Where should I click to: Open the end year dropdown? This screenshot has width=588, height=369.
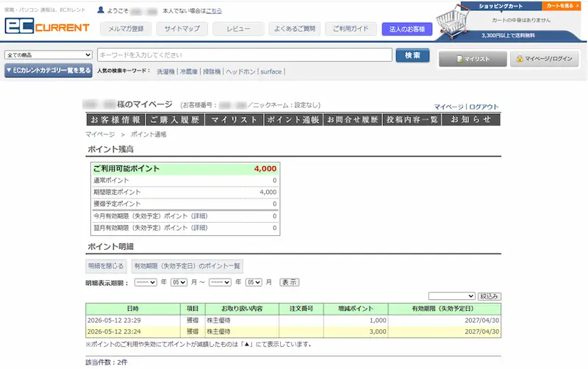pos(220,282)
